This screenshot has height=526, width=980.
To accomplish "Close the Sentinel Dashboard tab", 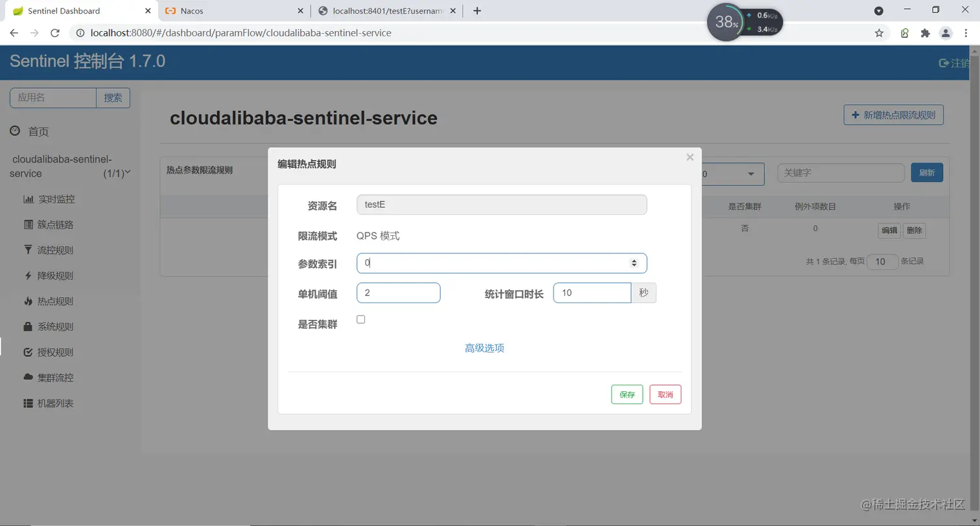I will (147, 11).
